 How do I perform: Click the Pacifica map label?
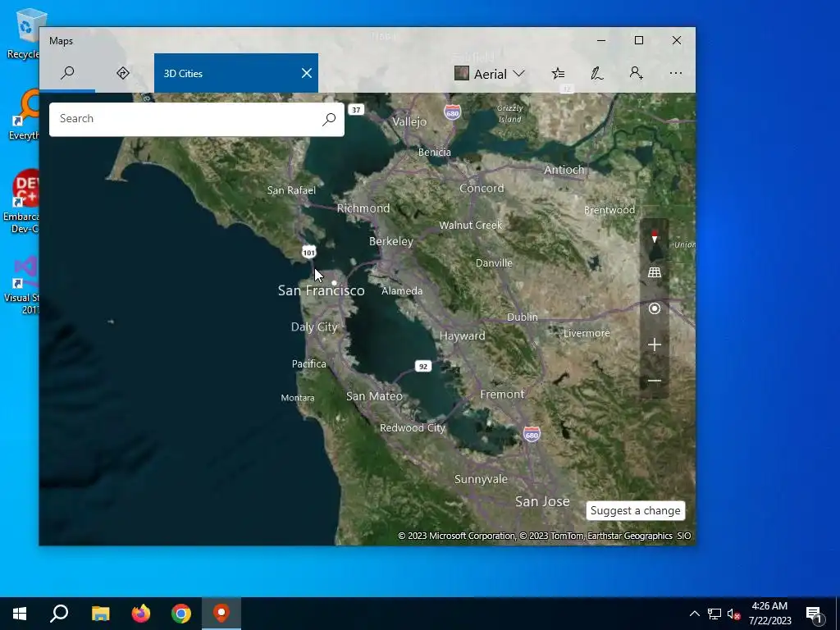(x=308, y=364)
